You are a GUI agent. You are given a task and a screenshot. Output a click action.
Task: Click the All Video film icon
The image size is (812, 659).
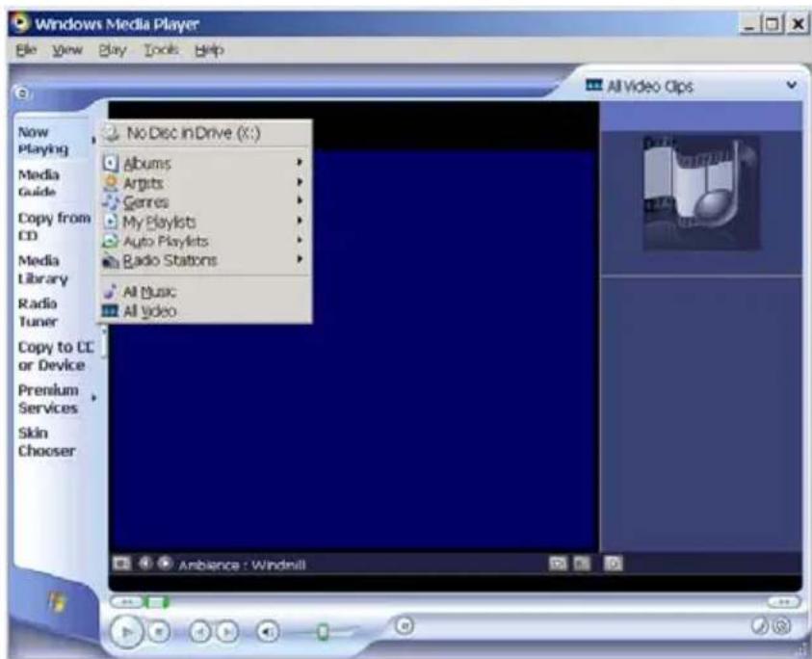111,311
